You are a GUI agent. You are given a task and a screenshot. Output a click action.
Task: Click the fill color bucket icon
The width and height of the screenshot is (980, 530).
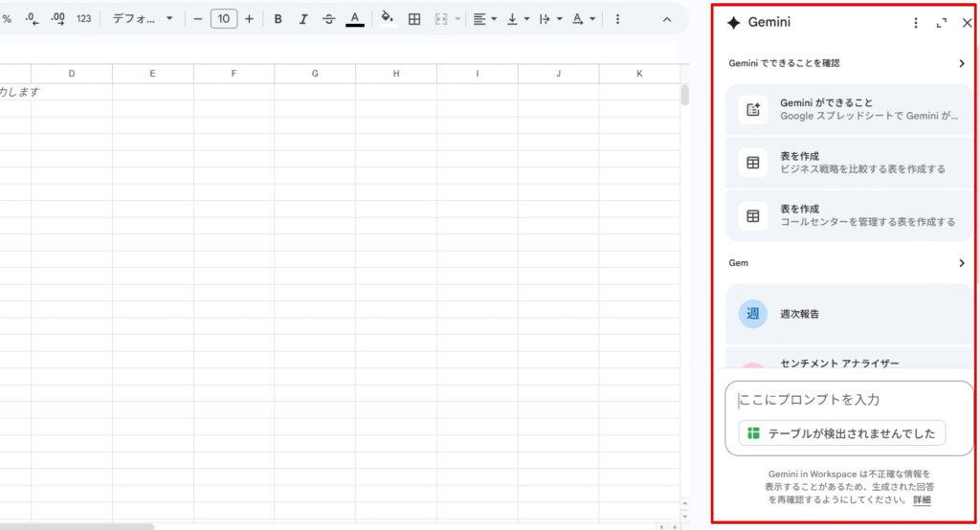pyautogui.click(x=387, y=18)
